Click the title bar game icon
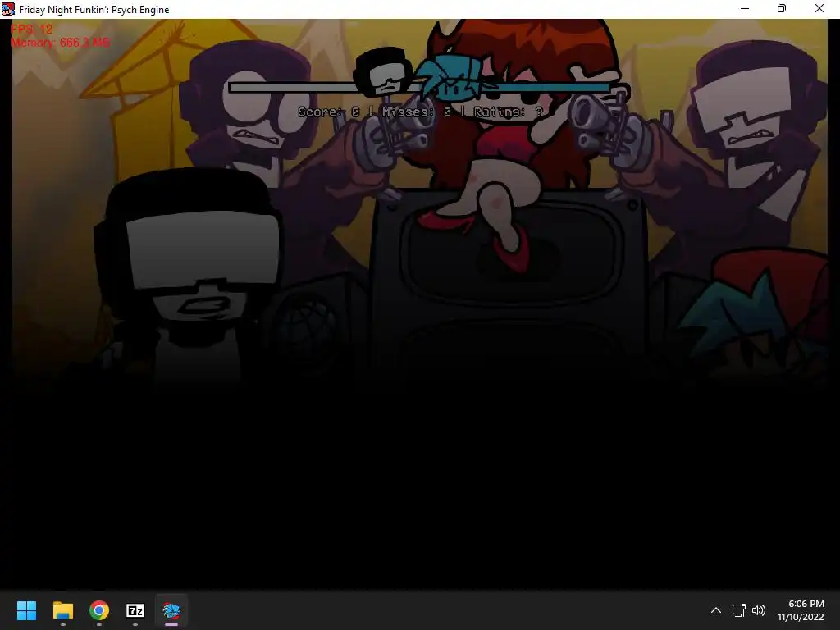This screenshot has height=630, width=840. 8,9
